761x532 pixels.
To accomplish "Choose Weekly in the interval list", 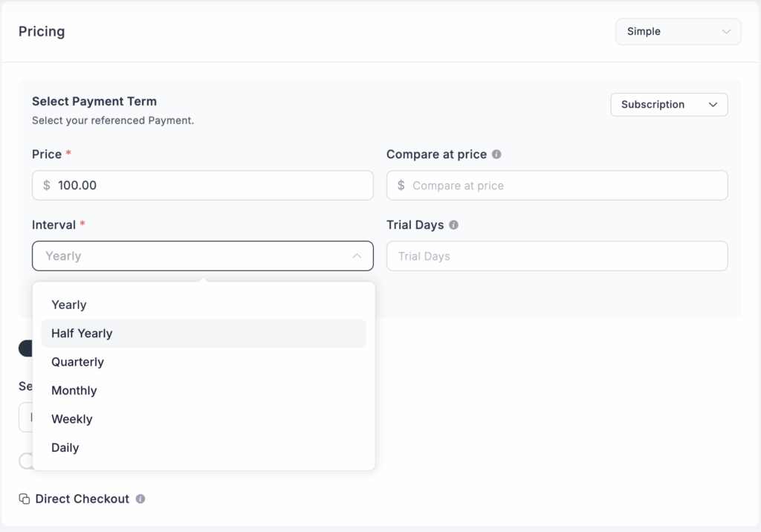I will [72, 420].
